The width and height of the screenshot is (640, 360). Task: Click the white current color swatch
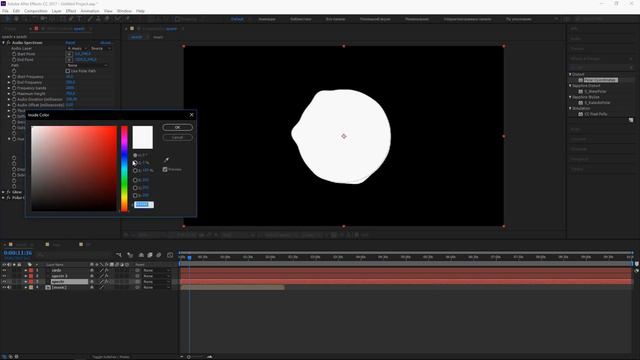coord(142,137)
